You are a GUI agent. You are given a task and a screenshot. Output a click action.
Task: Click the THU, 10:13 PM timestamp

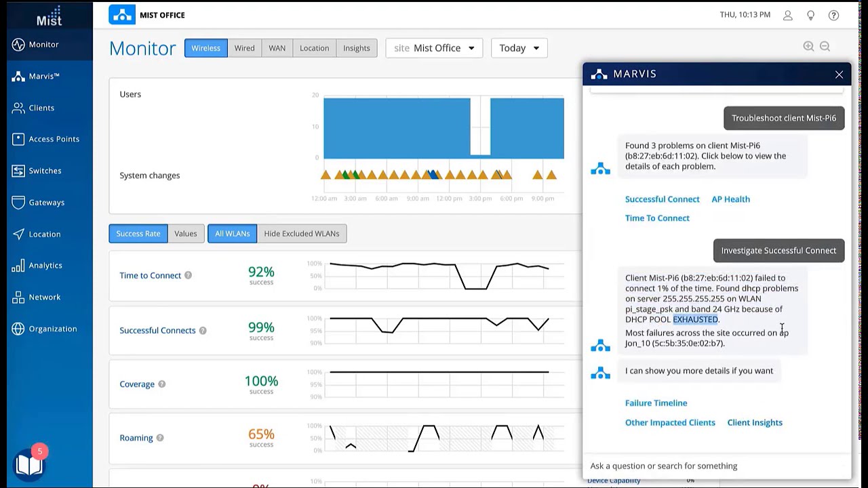click(745, 15)
